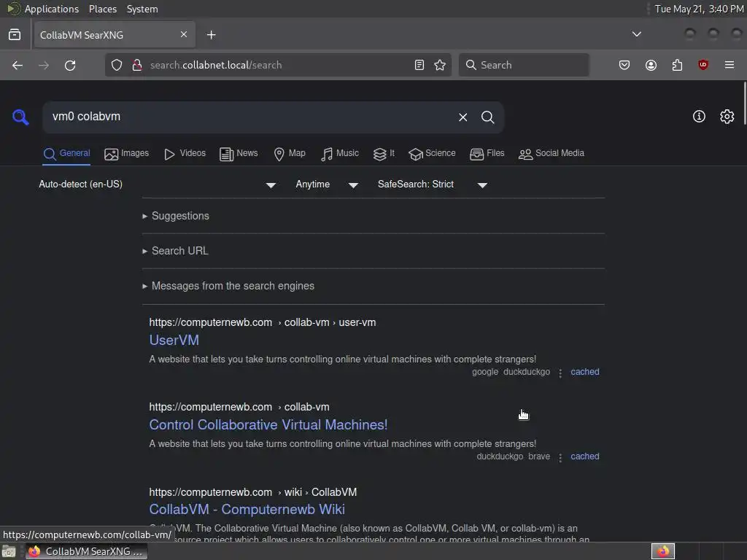Open SearXNG preferences gear icon
Screen dimensions: 747x560
(727, 116)
